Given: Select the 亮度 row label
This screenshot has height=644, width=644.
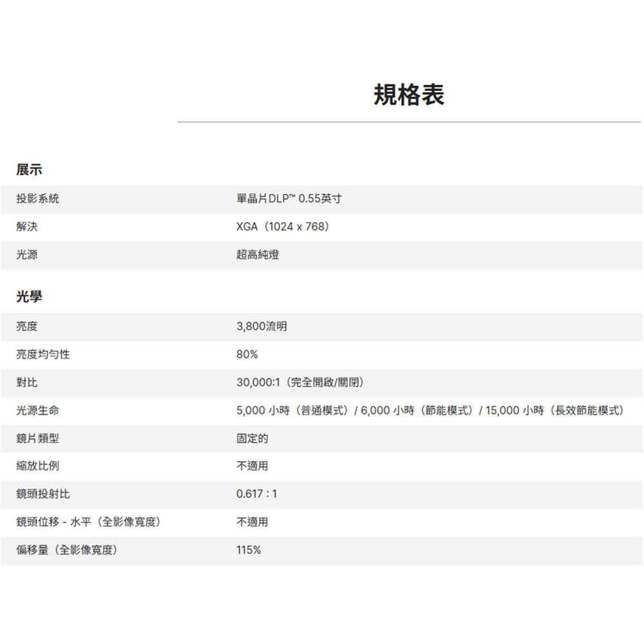Looking at the screenshot, I should 27,327.
